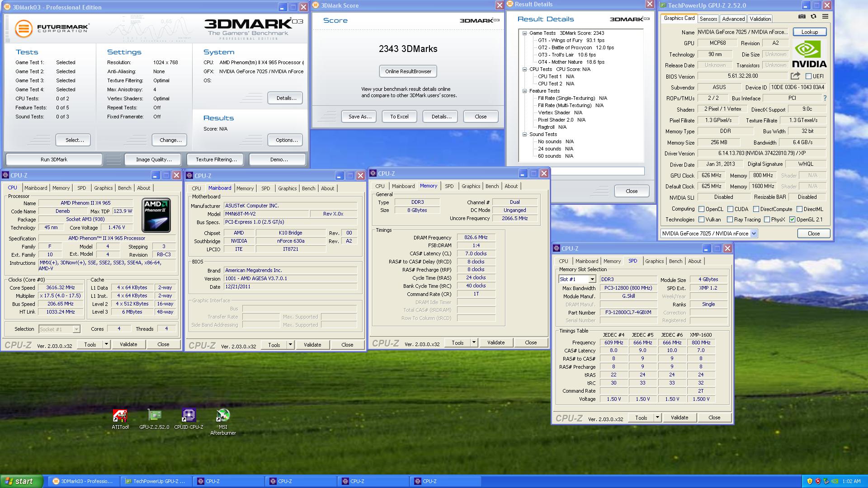Launch MSI Afterburner desktop shortcut
The height and width of the screenshot is (488, 868).
point(223,416)
